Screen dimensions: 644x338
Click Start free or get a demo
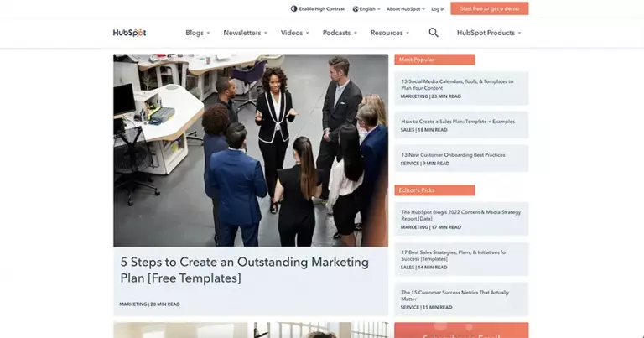pyautogui.click(x=490, y=8)
